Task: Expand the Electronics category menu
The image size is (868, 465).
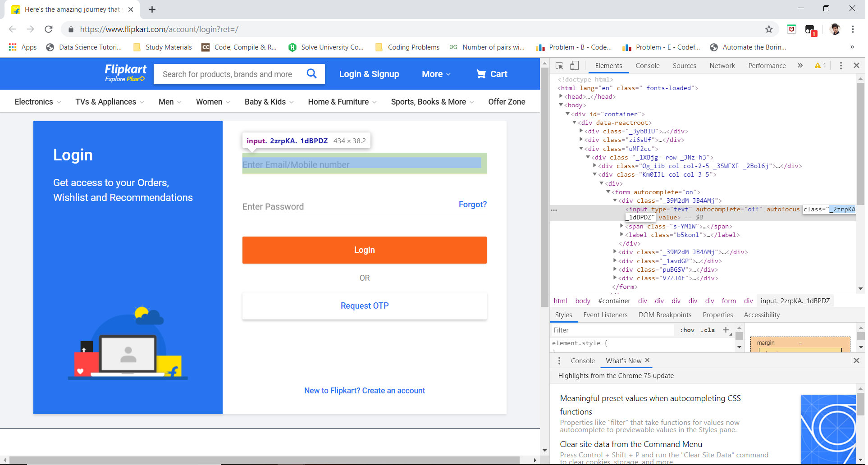Action: click(38, 102)
